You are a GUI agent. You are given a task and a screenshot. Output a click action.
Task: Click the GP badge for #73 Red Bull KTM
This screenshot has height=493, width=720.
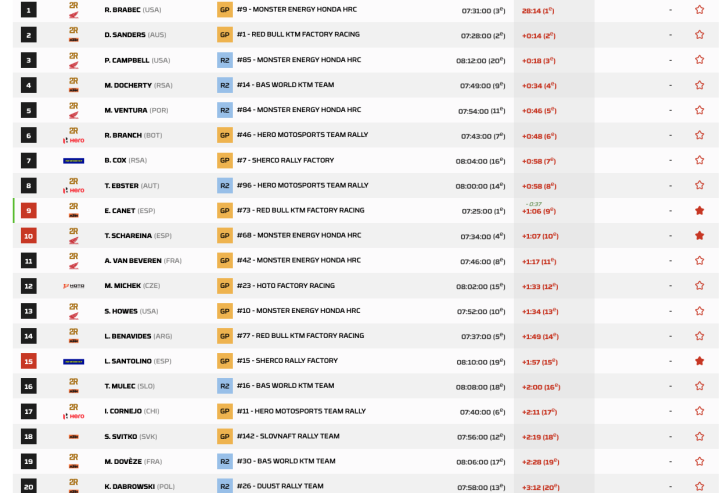(x=225, y=211)
